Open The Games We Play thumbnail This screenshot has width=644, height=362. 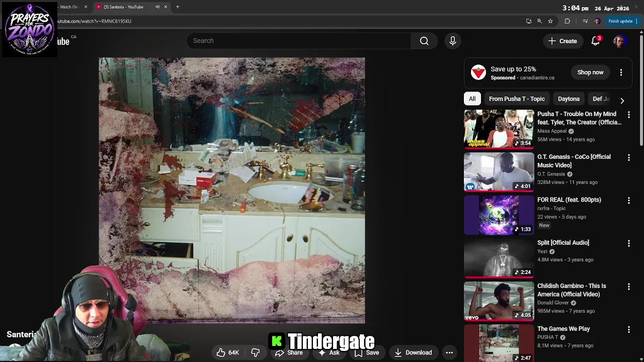coord(499,343)
